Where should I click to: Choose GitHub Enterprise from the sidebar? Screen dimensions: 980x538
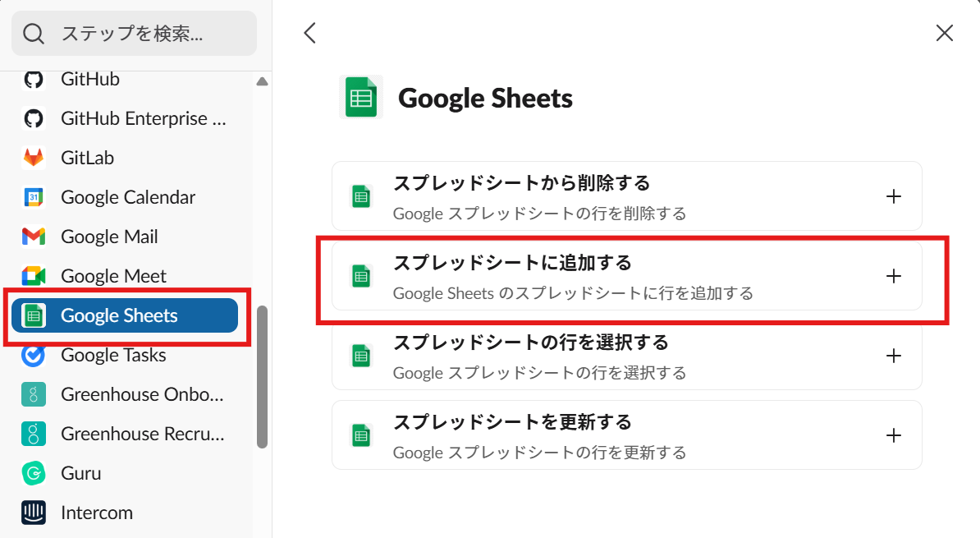(144, 118)
